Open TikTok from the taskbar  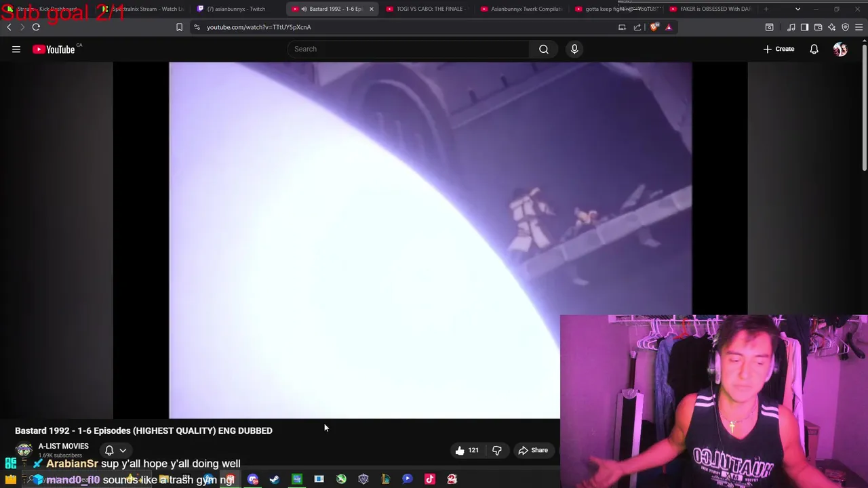[x=430, y=479]
